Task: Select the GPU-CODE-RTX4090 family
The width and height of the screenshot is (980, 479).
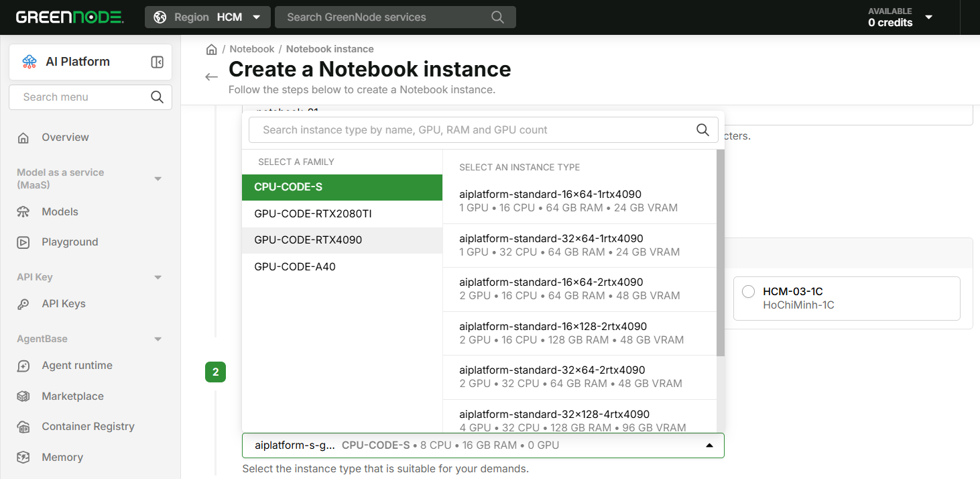Action: (342, 240)
